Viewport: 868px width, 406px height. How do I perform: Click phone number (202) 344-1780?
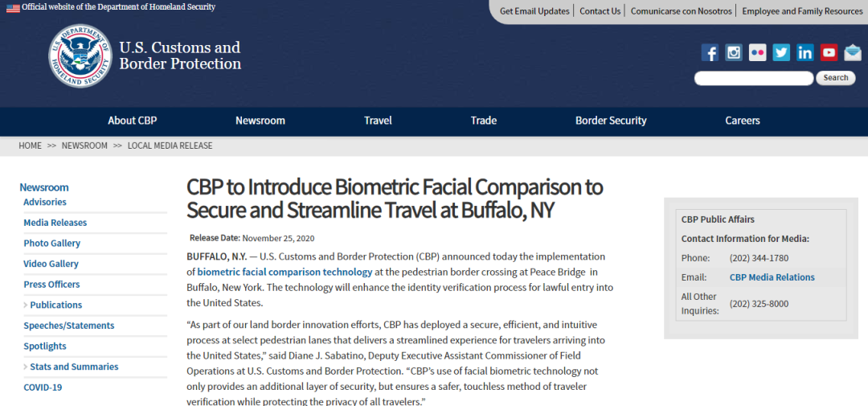coord(759,258)
